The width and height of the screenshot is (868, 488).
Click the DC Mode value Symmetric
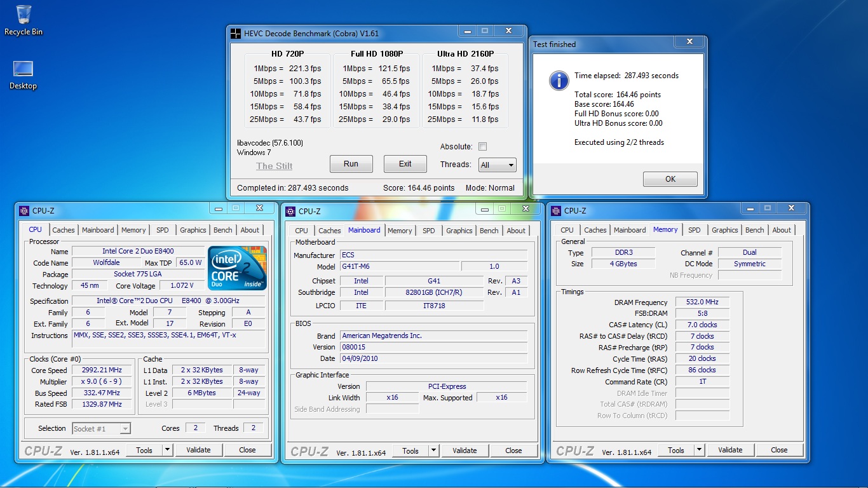[750, 264]
